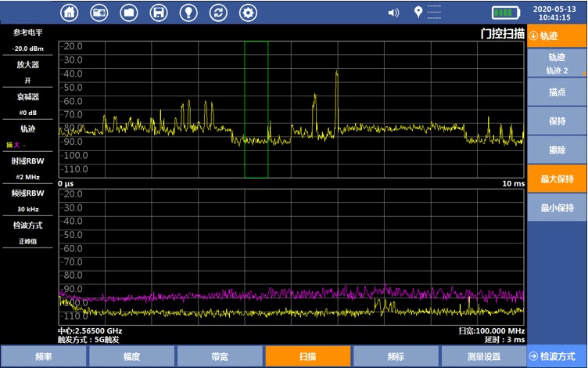Click the Home icon in top toolbar
The width and height of the screenshot is (588, 368).
click(x=70, y=13)
